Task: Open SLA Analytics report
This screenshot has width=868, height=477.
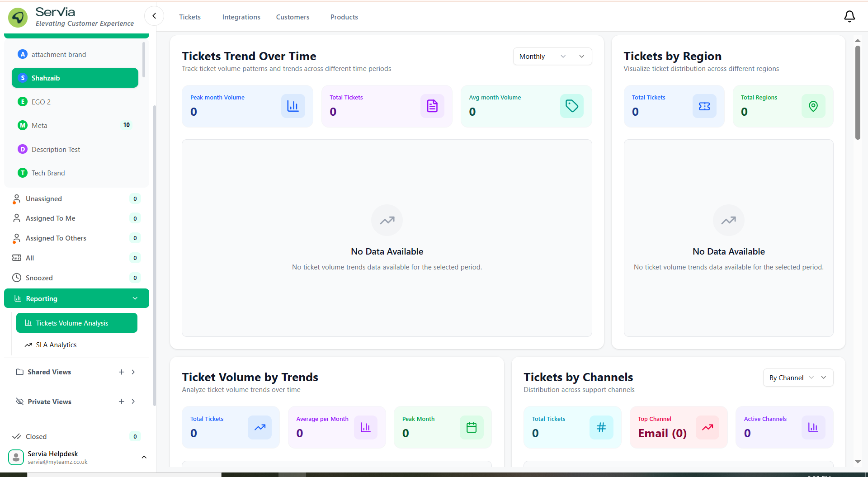Action: click(x=56, y=345)
